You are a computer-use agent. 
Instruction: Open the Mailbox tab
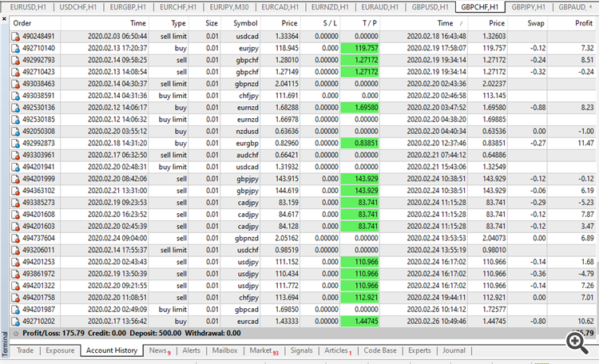(x=224, y=350)
